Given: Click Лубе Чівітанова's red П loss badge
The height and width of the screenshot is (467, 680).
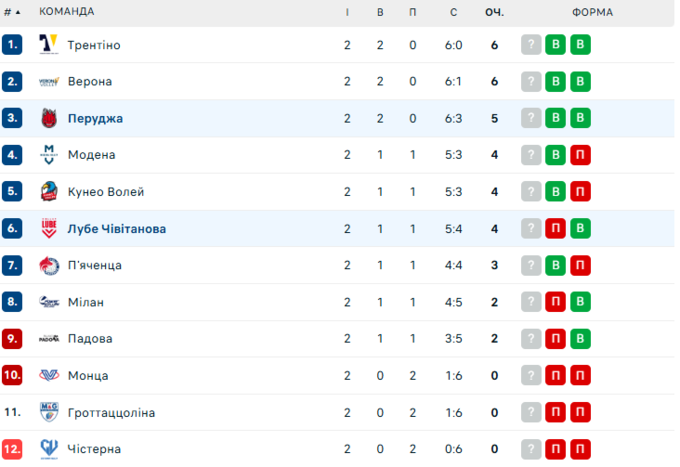Looking at the screenshot, I should (x=556, y=229).
